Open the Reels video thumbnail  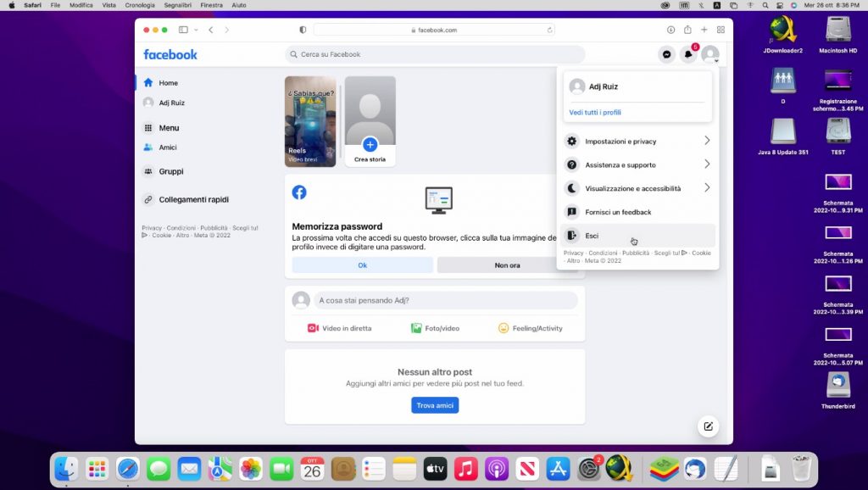click(x=310, y=121)
